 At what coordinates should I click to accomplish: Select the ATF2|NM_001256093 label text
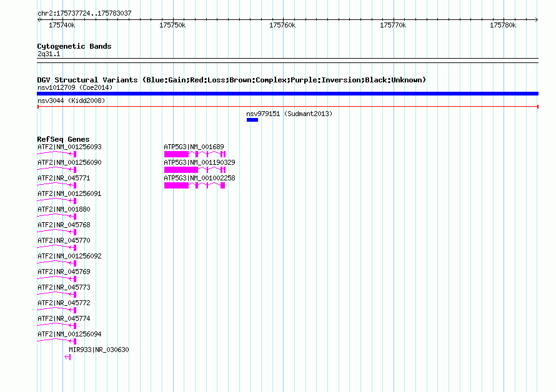click(69, 147)
